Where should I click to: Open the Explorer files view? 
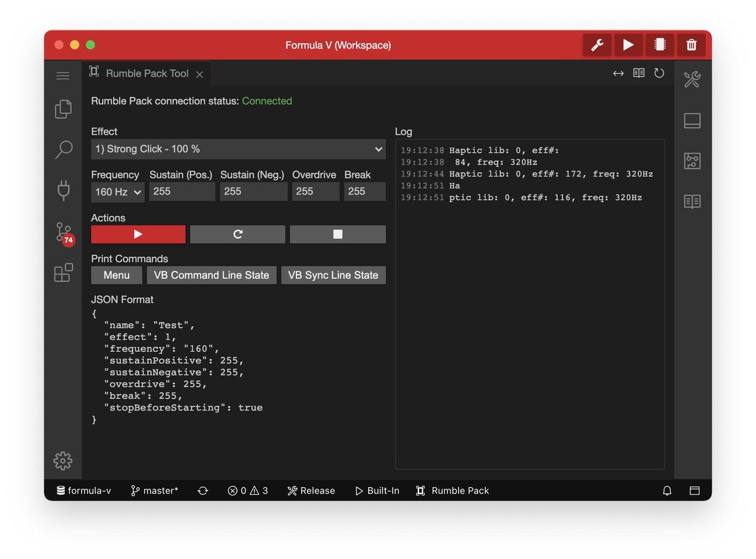point(63,109)
